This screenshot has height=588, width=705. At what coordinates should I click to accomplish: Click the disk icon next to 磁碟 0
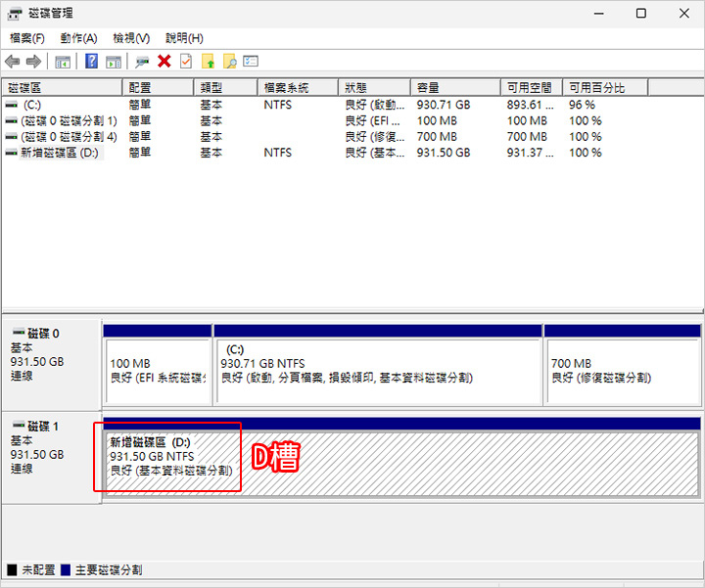pos(19,333)
